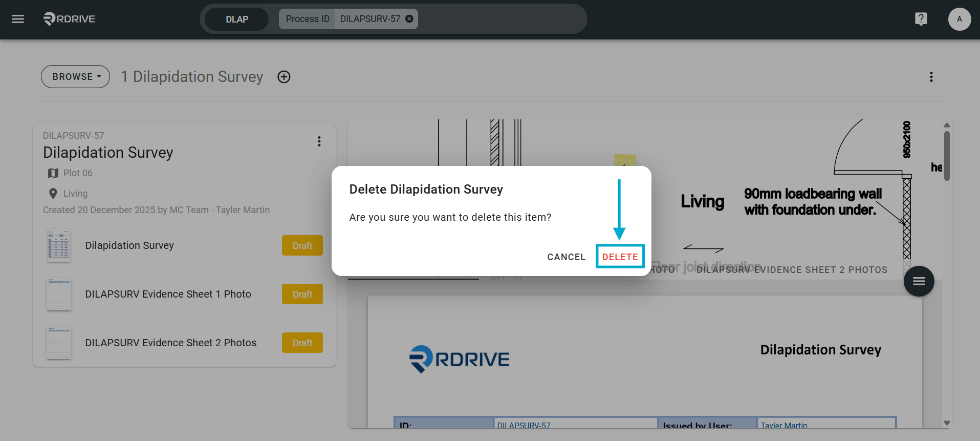Click the preview vertical scrollbar thumb
Image resolution: width=980 pixels, height=441 pixels.
point(947,156)
